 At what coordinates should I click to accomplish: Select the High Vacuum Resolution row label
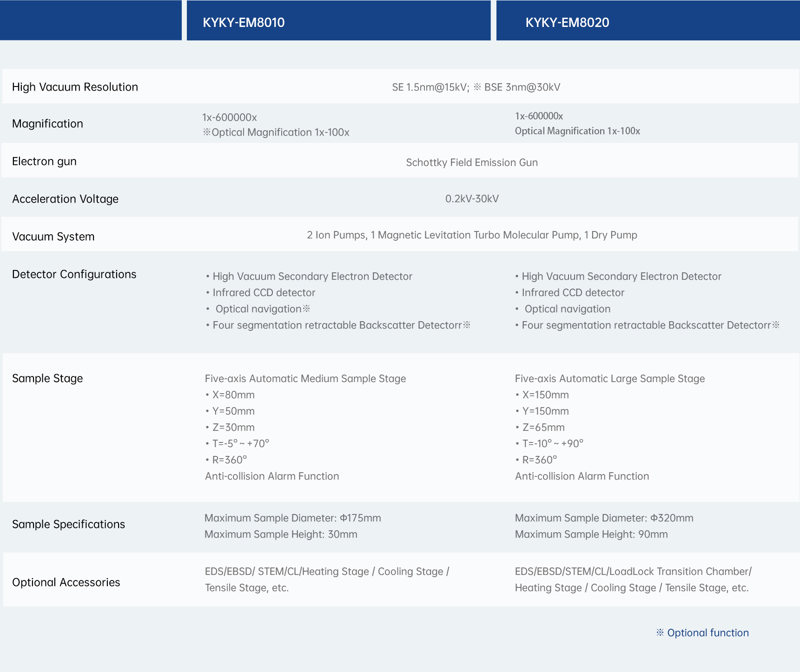(x=75, y=87)
